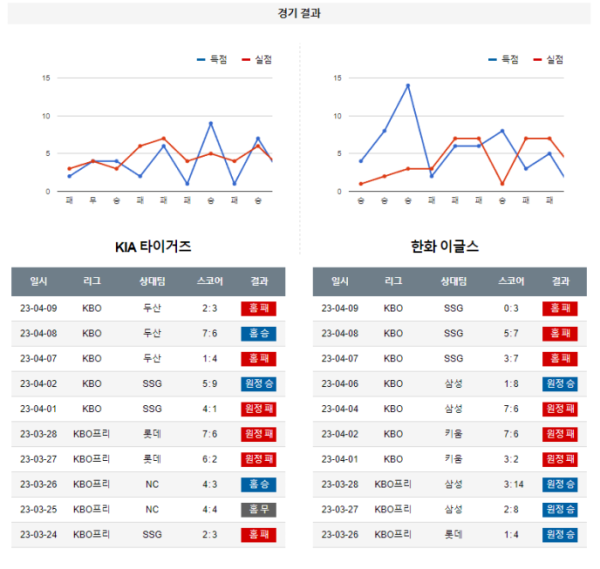Click the y-axis label 10 in 한화 chart
The width and height of the screenshot is (600, 569).
coord(338,116)
